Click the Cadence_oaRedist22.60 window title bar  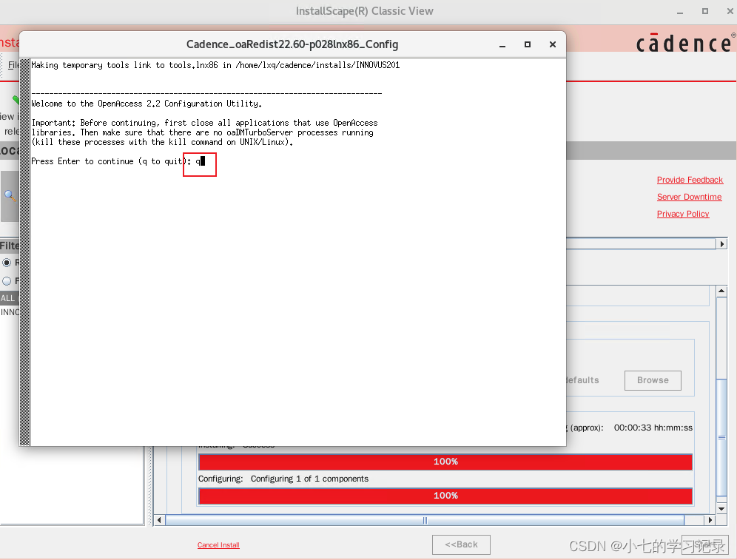coord(292,44)
